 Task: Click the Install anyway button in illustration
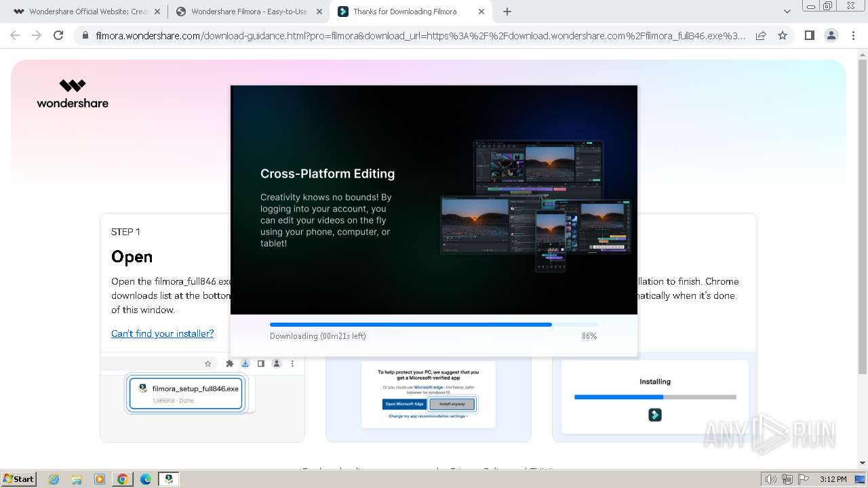452,404
